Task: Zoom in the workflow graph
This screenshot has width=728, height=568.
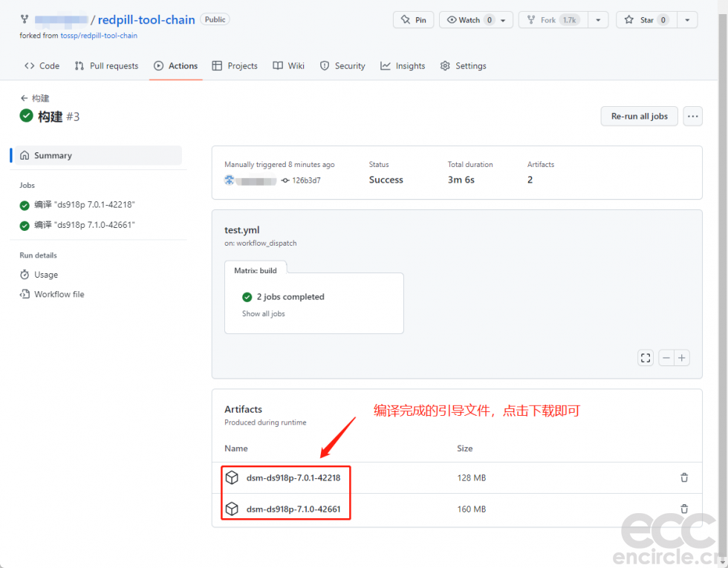Action: point(682,358)
